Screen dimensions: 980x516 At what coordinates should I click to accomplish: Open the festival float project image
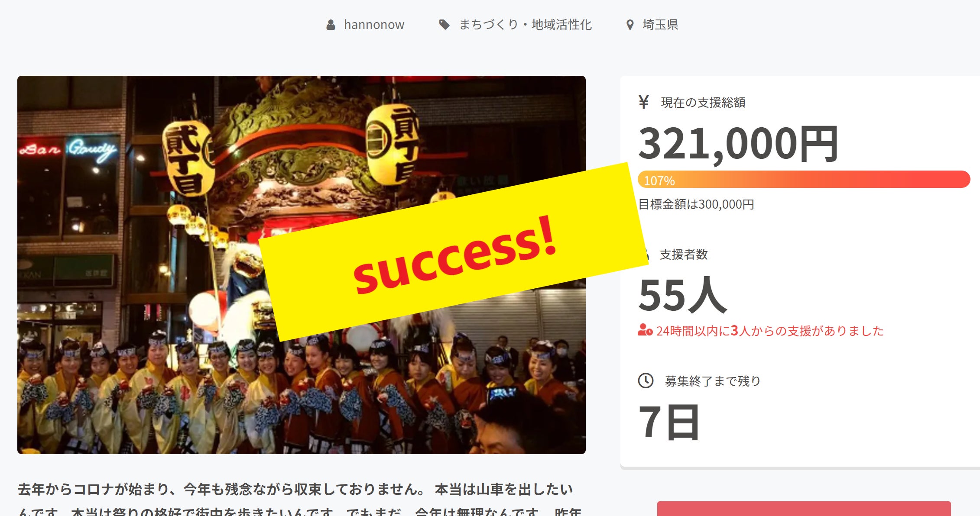pos(139,265)
